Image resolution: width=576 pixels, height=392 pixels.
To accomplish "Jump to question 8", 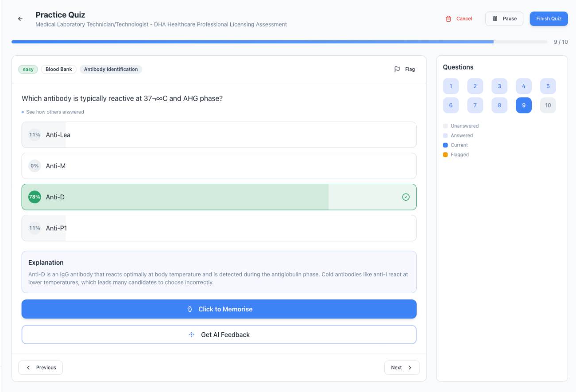I will pos(499,105).
